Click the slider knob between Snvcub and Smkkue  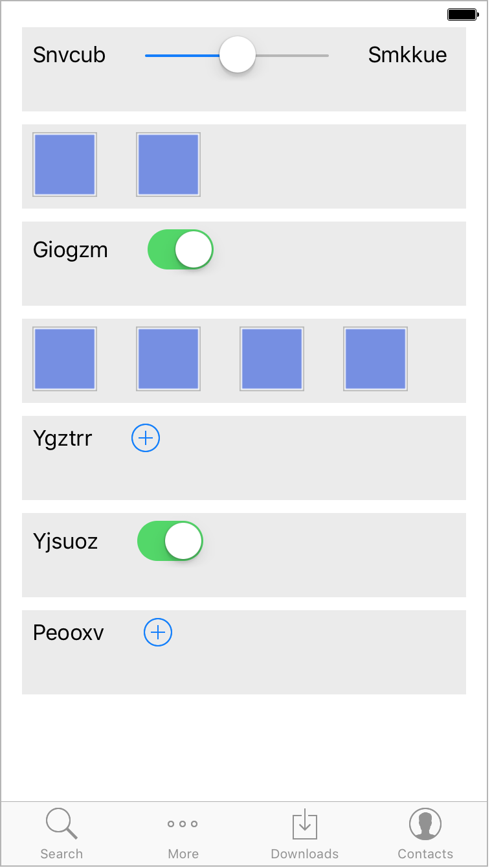point(238,54)
